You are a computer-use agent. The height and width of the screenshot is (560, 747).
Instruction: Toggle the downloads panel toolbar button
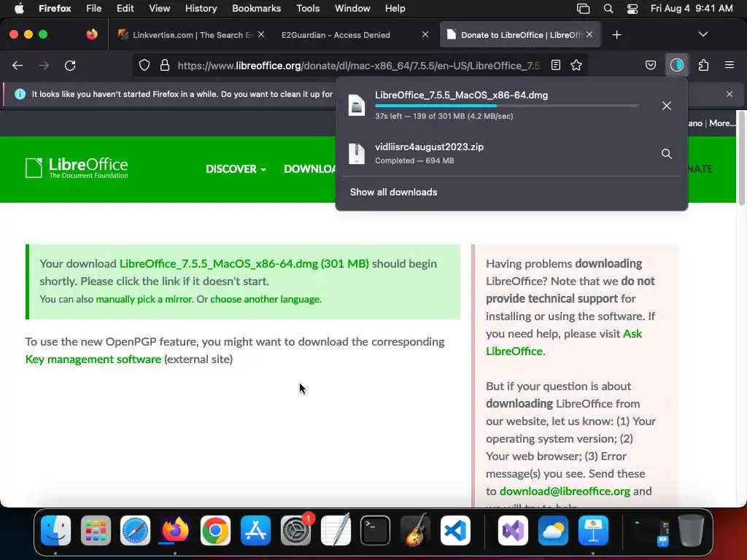click(676, 65)
